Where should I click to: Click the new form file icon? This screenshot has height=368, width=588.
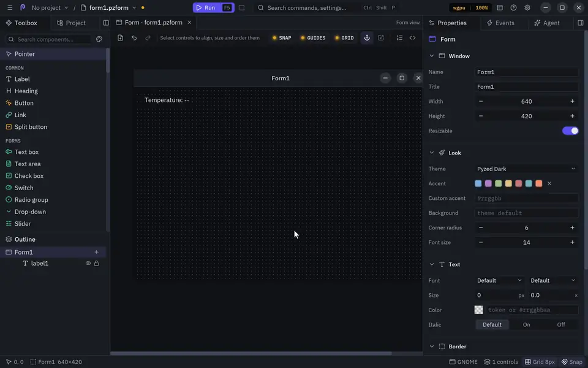(x=121, y=38)
